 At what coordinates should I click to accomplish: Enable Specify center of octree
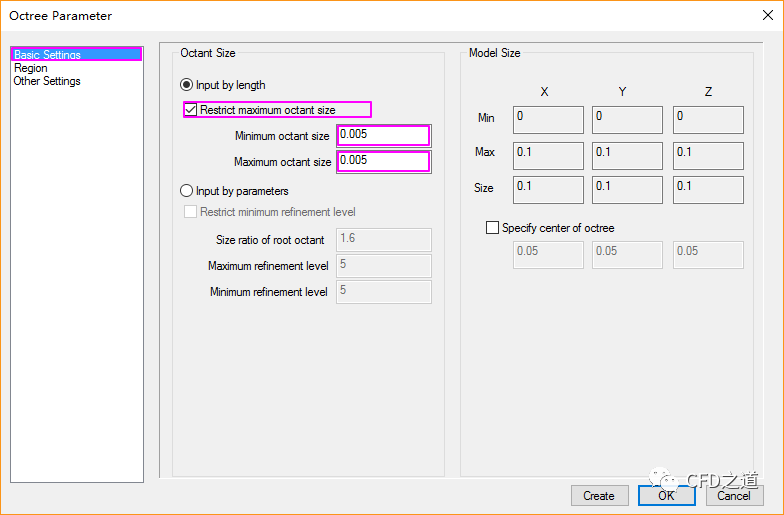pos(492,228)
